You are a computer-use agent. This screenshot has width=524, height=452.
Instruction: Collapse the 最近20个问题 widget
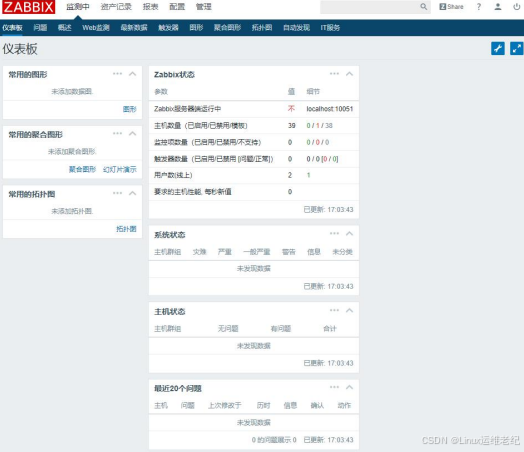pyautogui.click(x=349, y=387)
